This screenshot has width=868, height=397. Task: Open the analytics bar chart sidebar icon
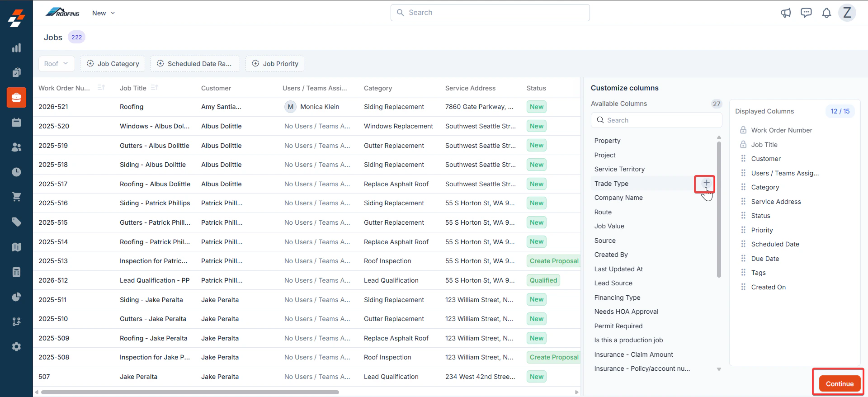pos(16,48)
